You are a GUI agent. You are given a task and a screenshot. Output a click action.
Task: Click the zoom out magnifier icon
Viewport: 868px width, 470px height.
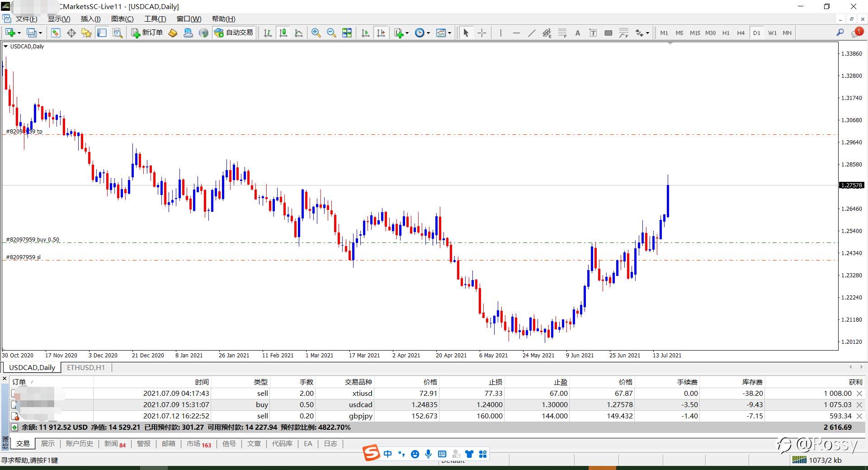click(x=331, y=33)
